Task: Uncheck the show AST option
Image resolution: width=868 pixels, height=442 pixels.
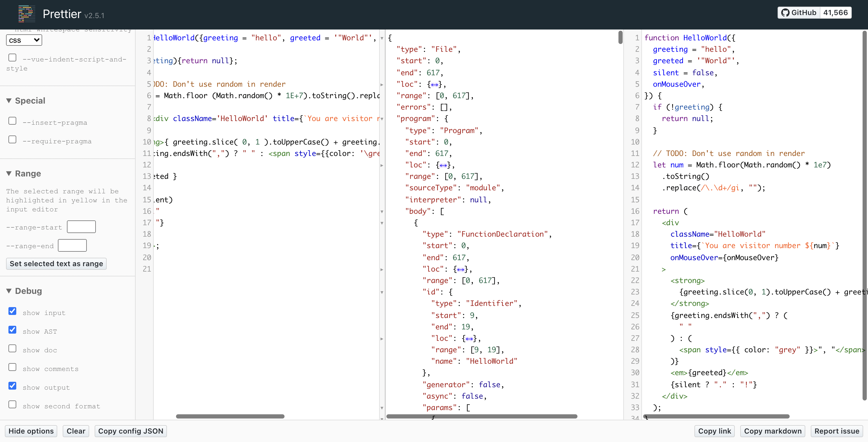Action: 12,330
